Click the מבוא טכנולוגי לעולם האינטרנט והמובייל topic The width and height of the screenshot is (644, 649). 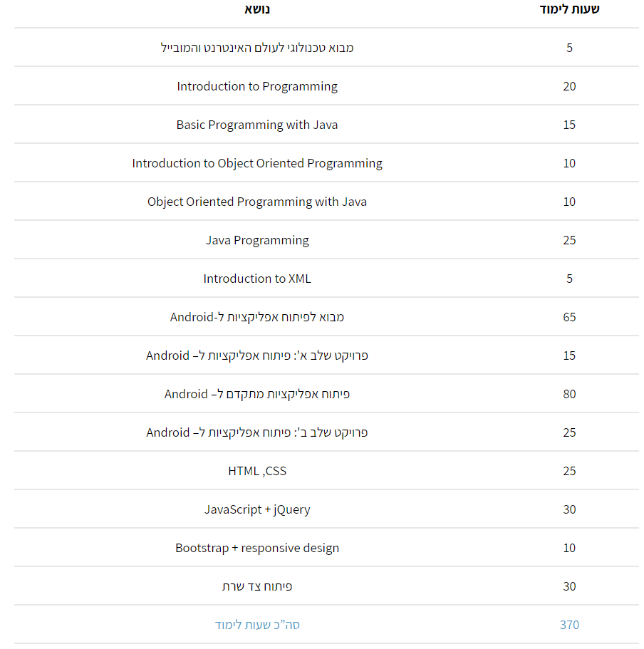(257, 48)
